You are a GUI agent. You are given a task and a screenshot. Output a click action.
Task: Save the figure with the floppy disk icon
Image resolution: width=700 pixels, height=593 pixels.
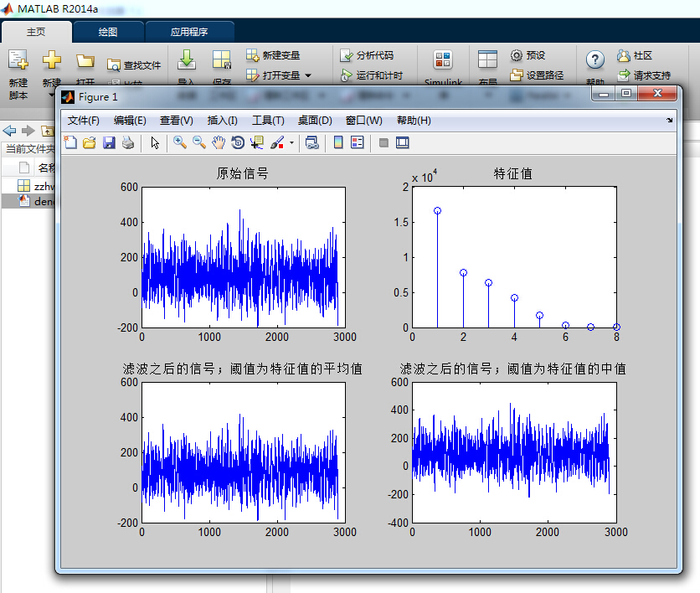(109, 143)
